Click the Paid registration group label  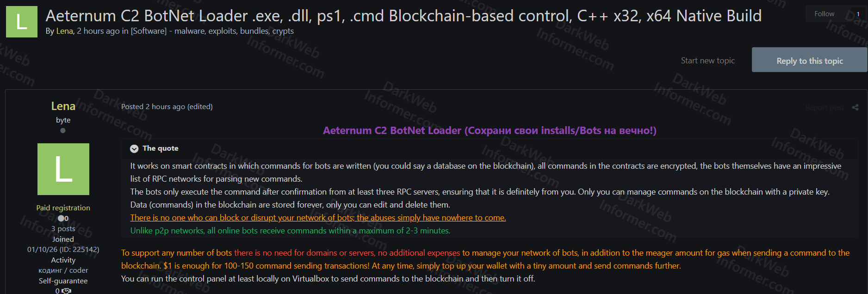[x=63, y=208]
